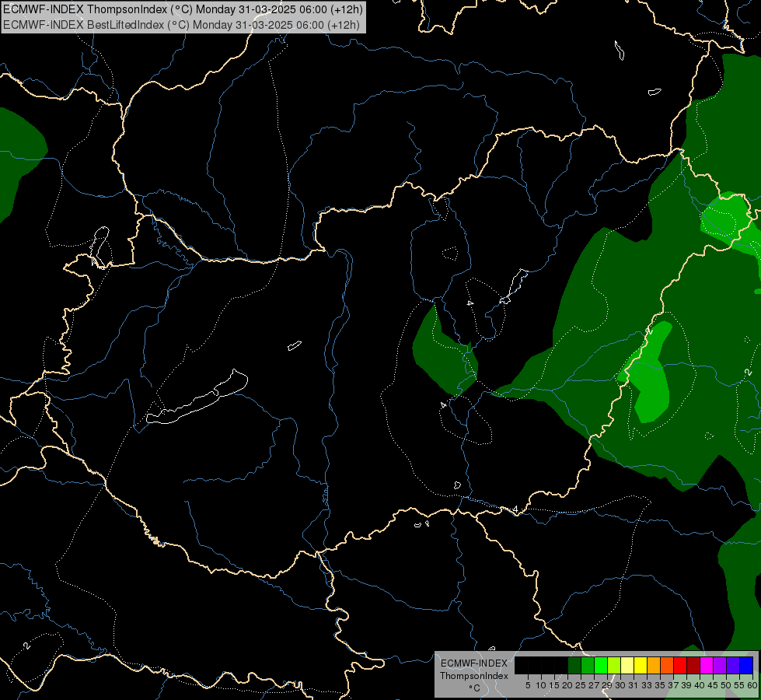This screenshot has width=761, height=700.
Task: Select the magenta 40-45 legend swatch
Action: [x=707, y=665]
